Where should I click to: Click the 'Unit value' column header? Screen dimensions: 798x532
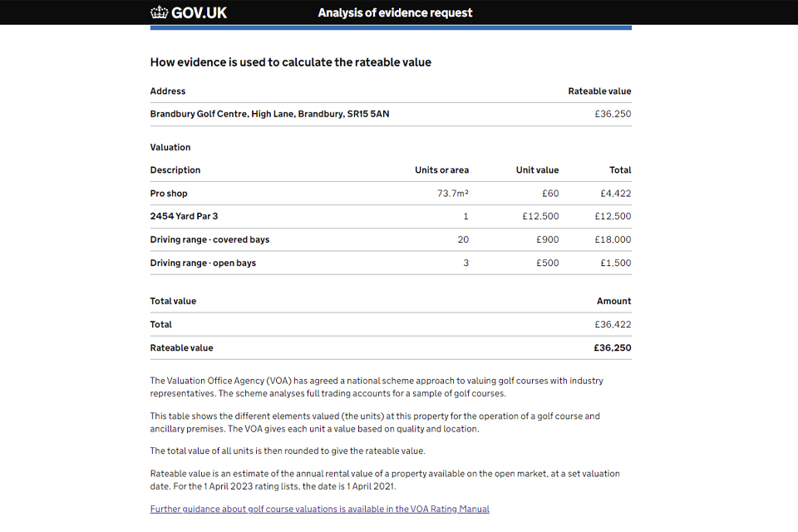pyautogui.click(x=537, y=170)
